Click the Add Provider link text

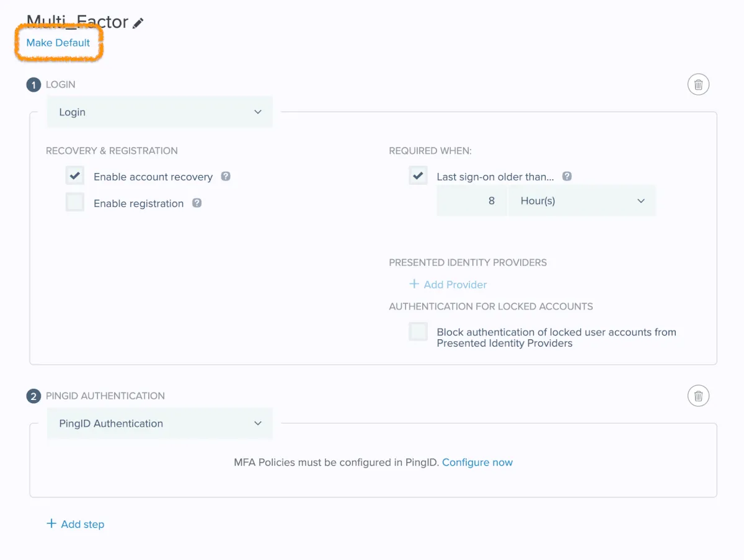point(455,285)
